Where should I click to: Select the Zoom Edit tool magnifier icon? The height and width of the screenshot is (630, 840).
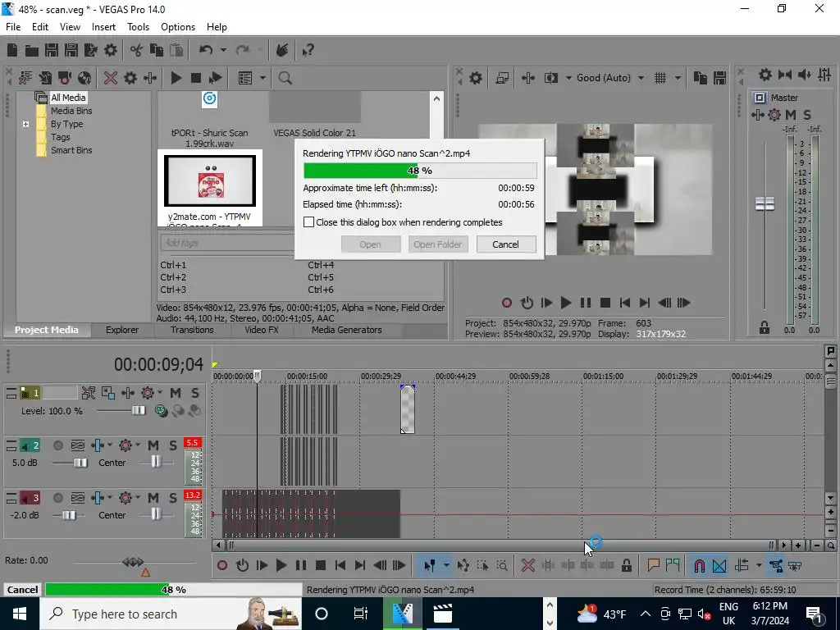(502, 565)
